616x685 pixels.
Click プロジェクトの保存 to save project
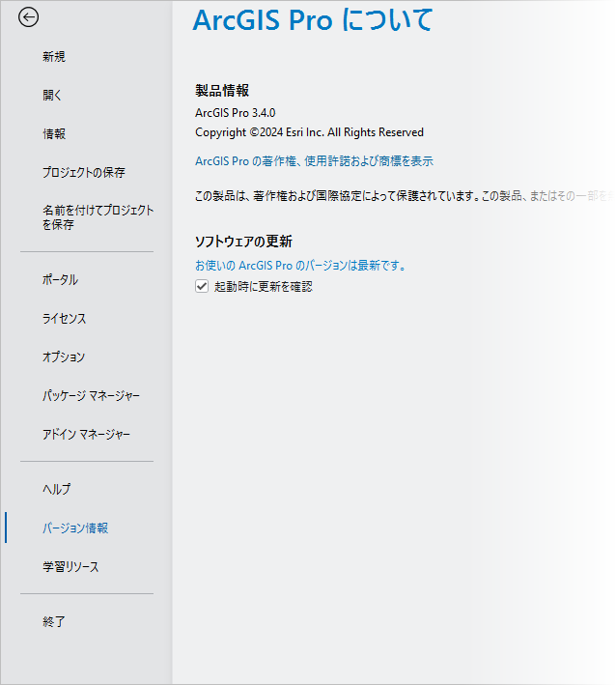pyautogui.click(x=83, y=173)
